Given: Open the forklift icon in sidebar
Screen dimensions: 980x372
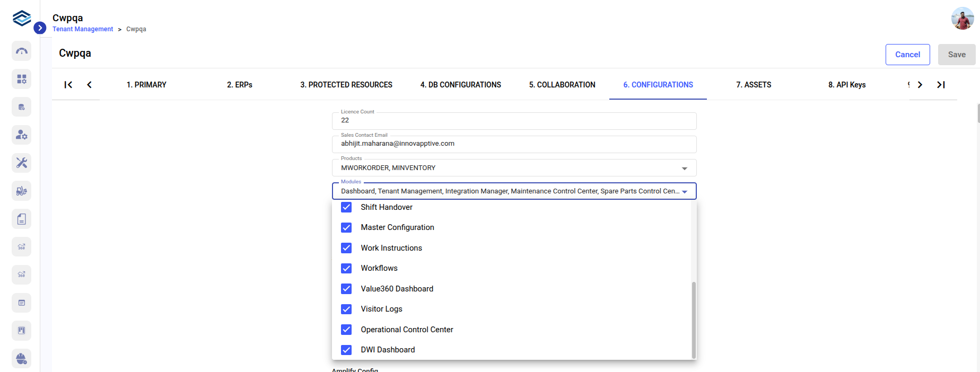Looking at the screenshot, I should click(x=22, y=191).
